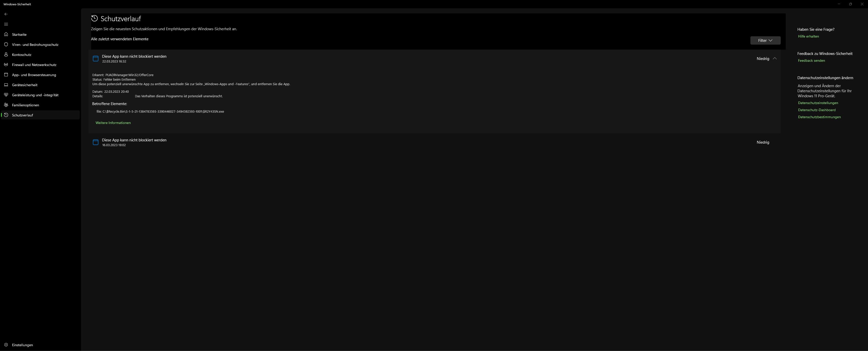Image resolution: width=868 pixels, height=351 pixels.
Task: Open Einstellungen gear at bottom left
Action: click(x=6, y=345)
